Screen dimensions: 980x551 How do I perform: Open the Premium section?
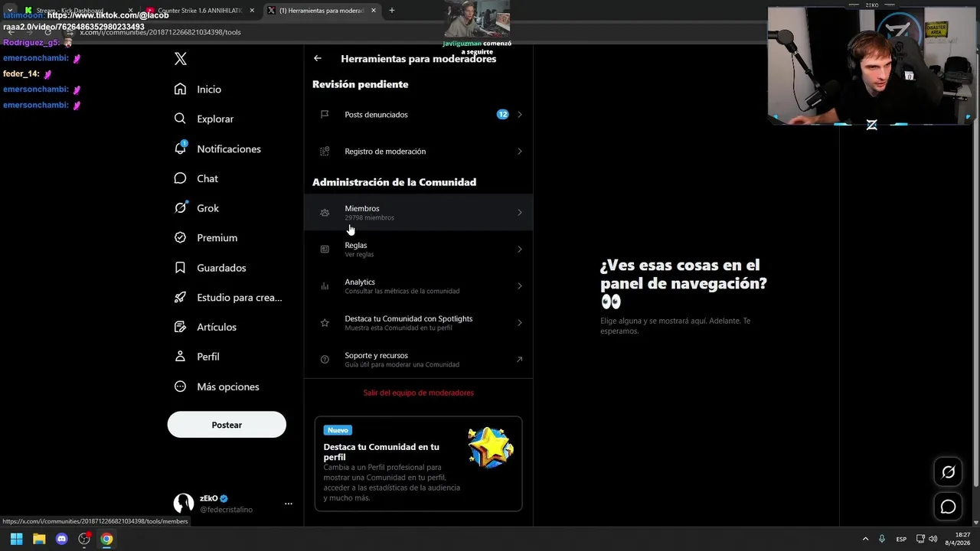coord(205,238)
